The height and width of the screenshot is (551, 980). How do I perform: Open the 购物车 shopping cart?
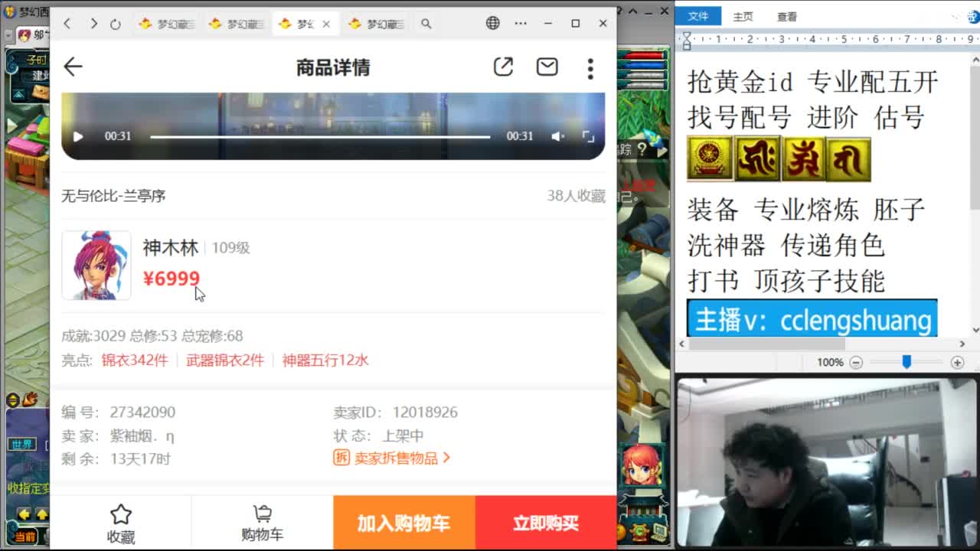pyautogui.click(x=262, y=523)
